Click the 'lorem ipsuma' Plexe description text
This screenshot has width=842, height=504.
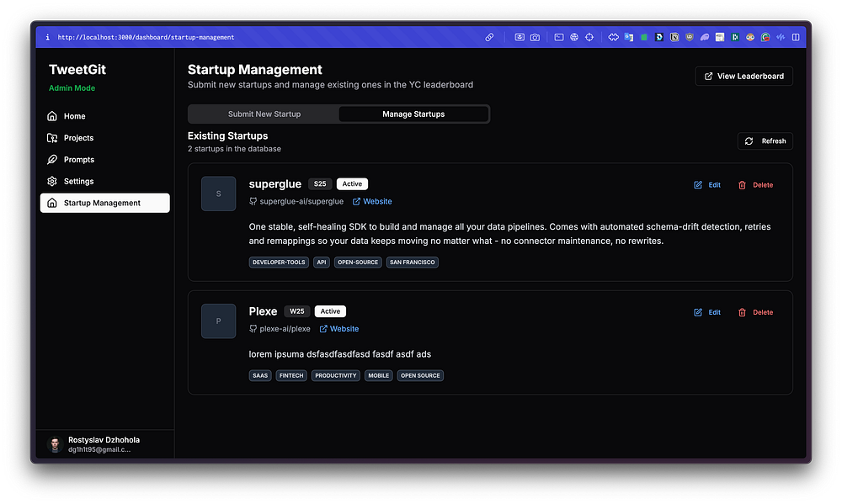340,354
